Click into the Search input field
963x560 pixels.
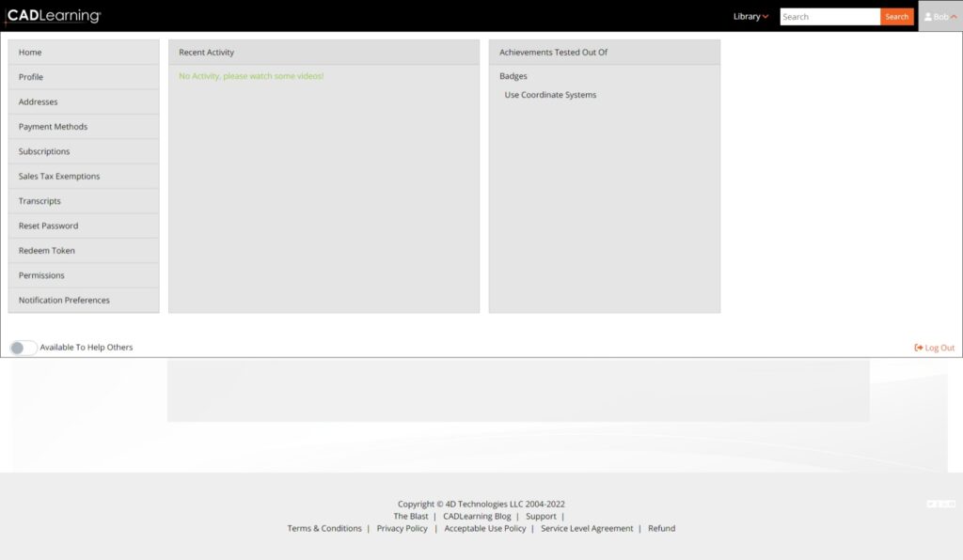click(x=829, y=17)
